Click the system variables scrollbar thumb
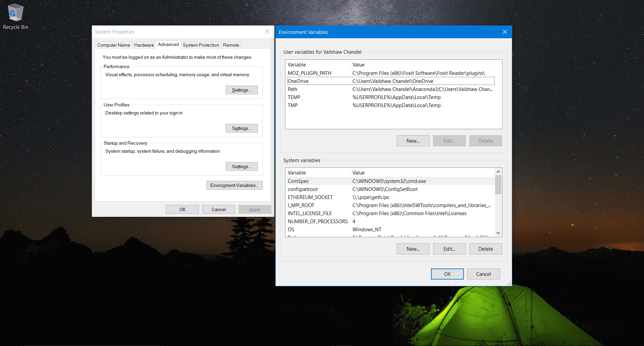Image resolution: width=644 pixels, height=346 pixels. tap(498, 185)
